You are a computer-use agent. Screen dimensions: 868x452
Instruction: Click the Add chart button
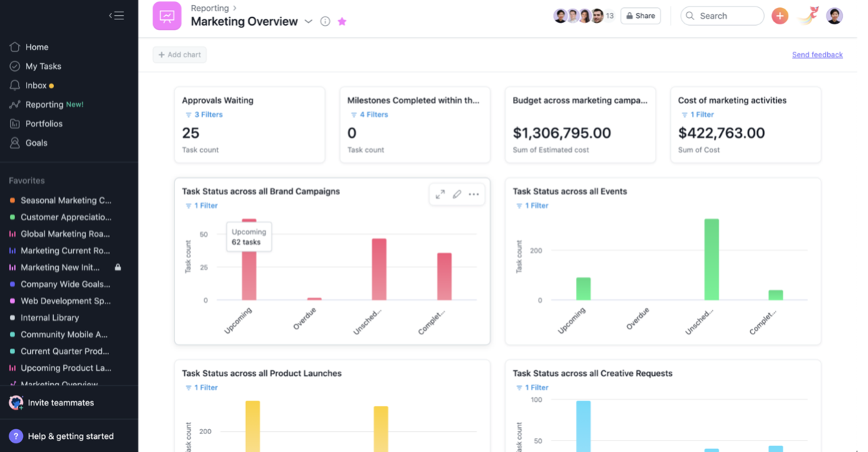[x=179, y=55]
